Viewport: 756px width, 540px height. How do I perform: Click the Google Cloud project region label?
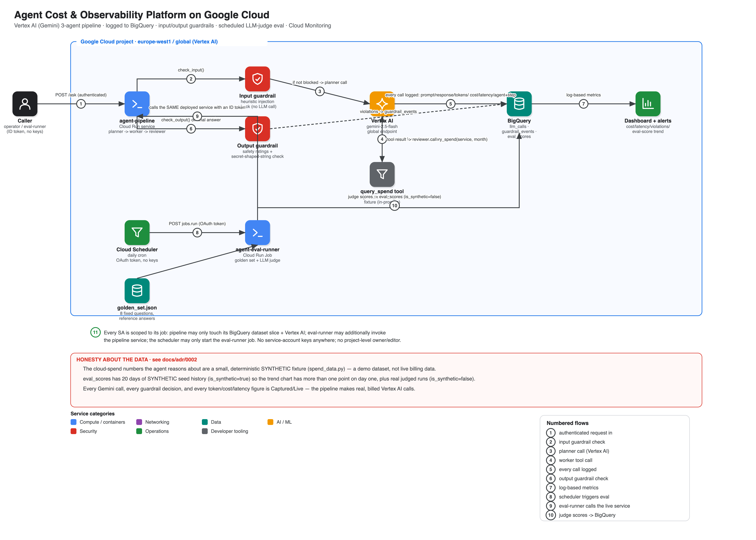click(149, 42)
